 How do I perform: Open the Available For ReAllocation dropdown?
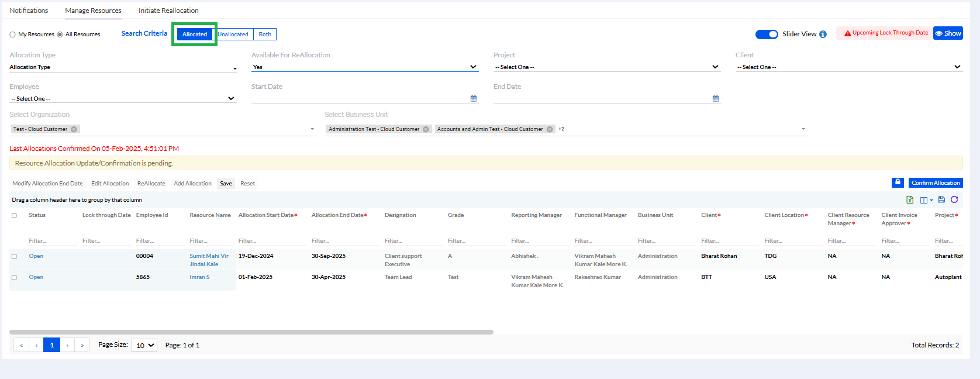pos(365,67)
